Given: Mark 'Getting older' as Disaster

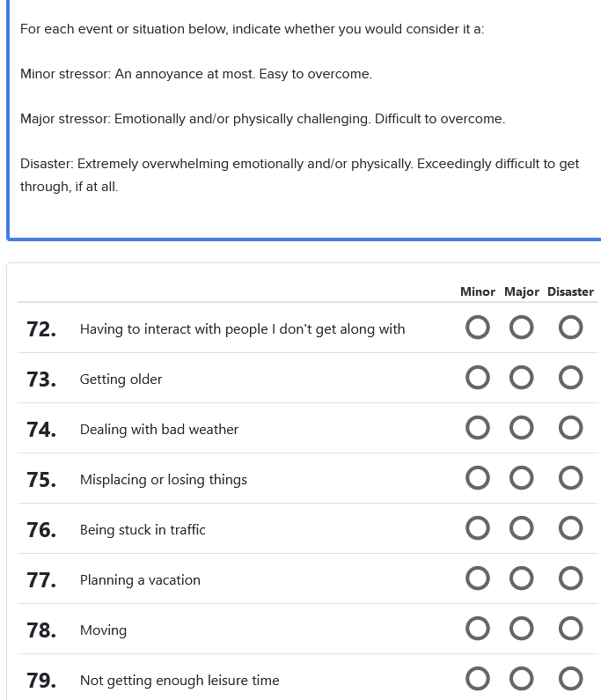Looking at the screenshot, I should (x=571, y=379).
